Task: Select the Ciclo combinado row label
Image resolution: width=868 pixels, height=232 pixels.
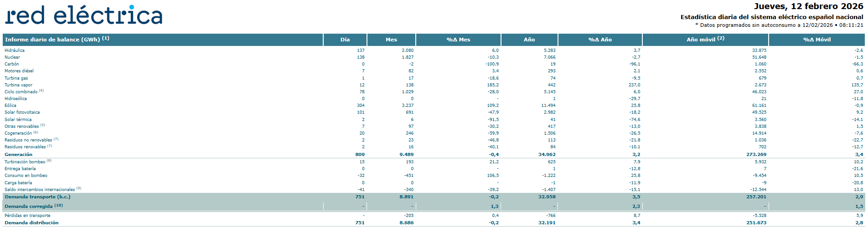Action: tap(21, 92)
